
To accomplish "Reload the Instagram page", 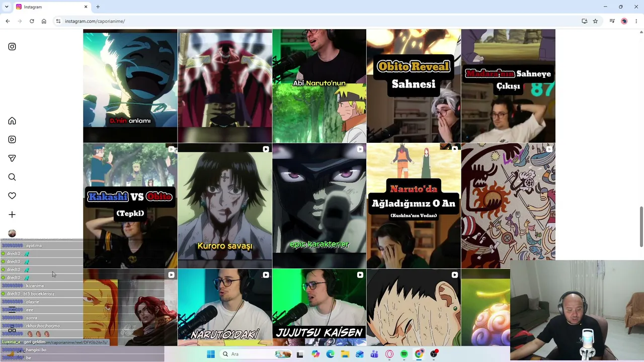I will 32,21.
